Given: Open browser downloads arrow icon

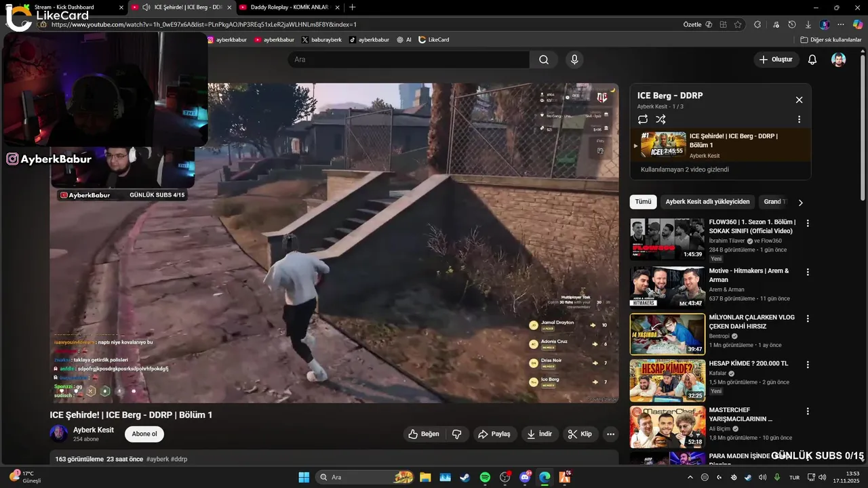Looking at the screenshot, I should click(x=808, y=24).
